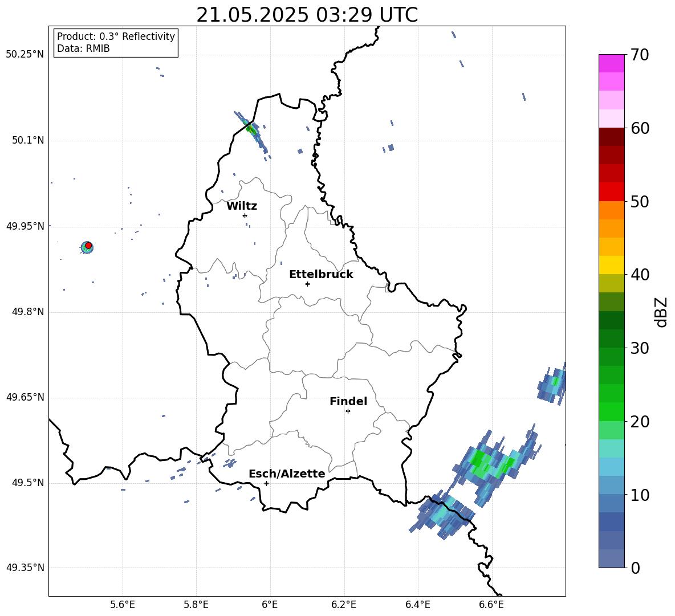Select the Esch/Alzette station label
675x616 pixels.
(287, 474)
